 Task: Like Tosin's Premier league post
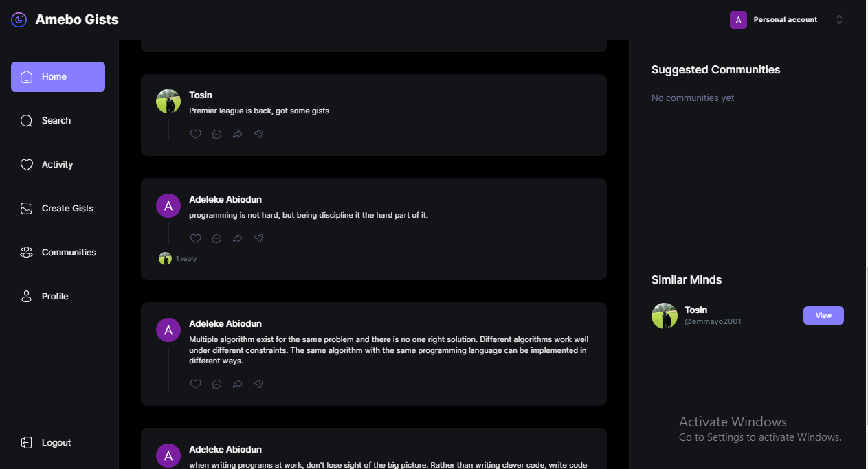click(196, 134)
